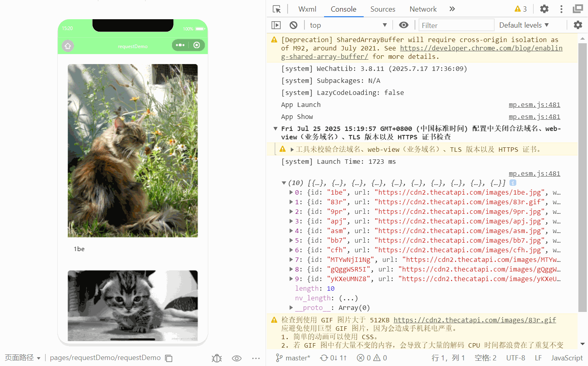Open the developer.chrome.com shared-array-buffer link

(481, 48)
